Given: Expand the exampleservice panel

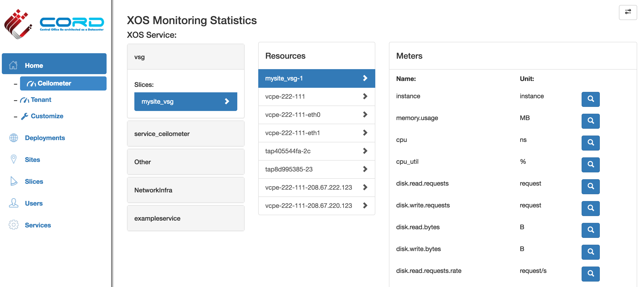Looking at the screenshot, I should pos(186,218).
